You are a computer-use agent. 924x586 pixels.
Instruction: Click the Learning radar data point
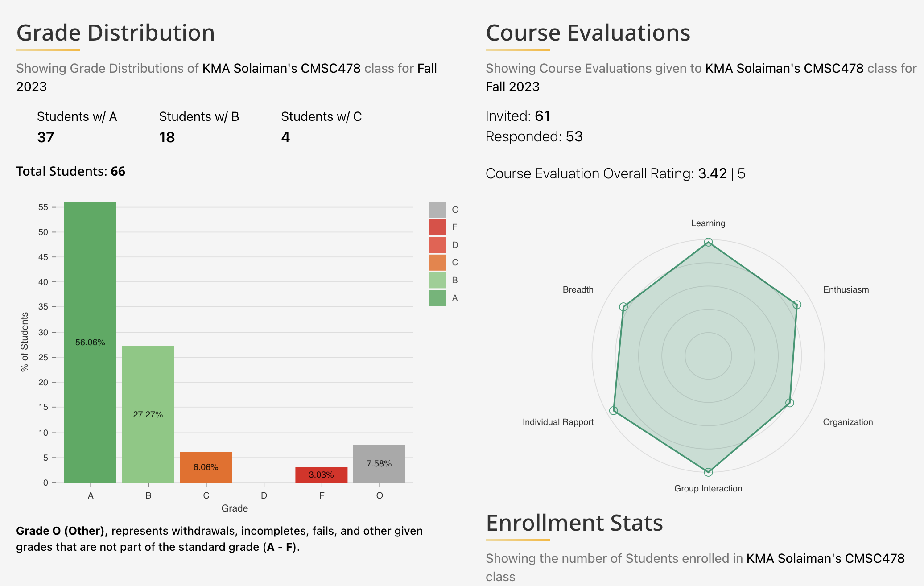[x=708, y=242]
